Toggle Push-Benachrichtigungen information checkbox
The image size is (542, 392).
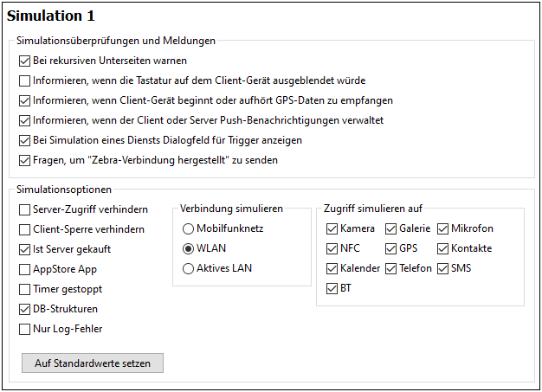click(24, 120)
